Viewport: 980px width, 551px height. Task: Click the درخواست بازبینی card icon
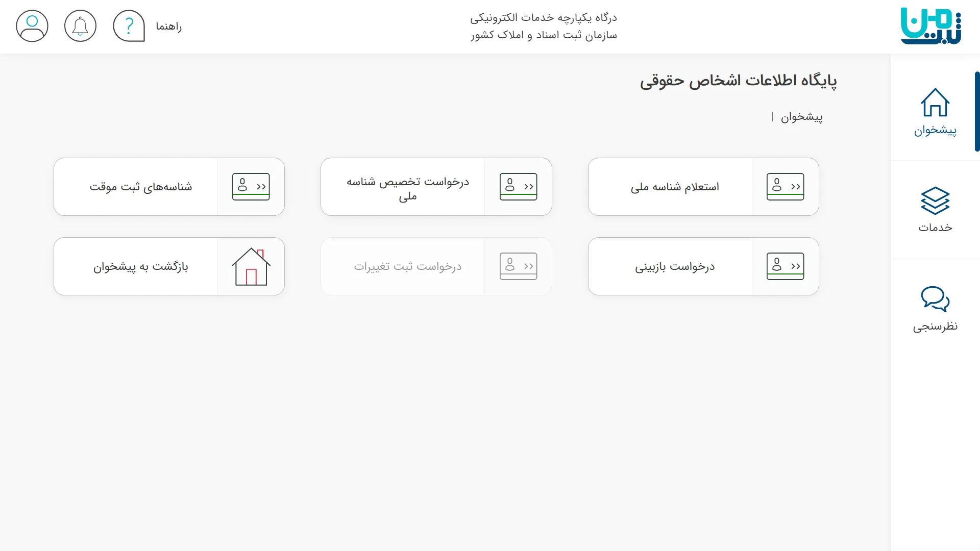(x=785, y=266)
